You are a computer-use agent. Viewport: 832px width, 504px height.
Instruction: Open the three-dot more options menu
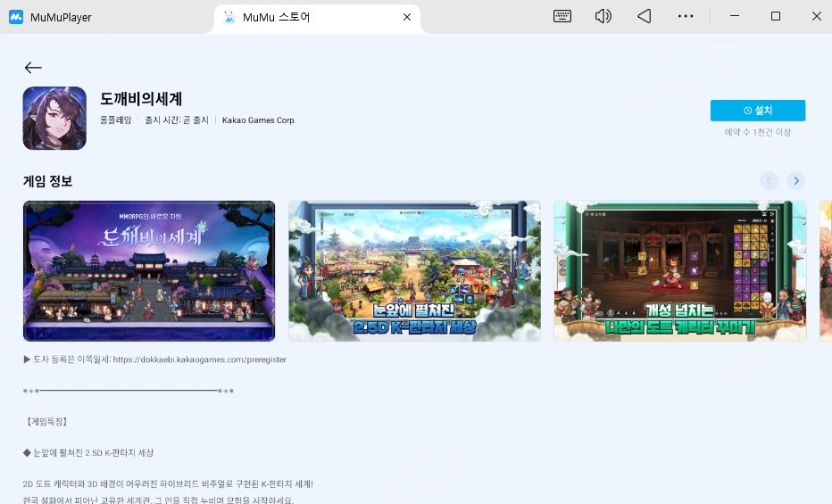[x=686, y=16]
